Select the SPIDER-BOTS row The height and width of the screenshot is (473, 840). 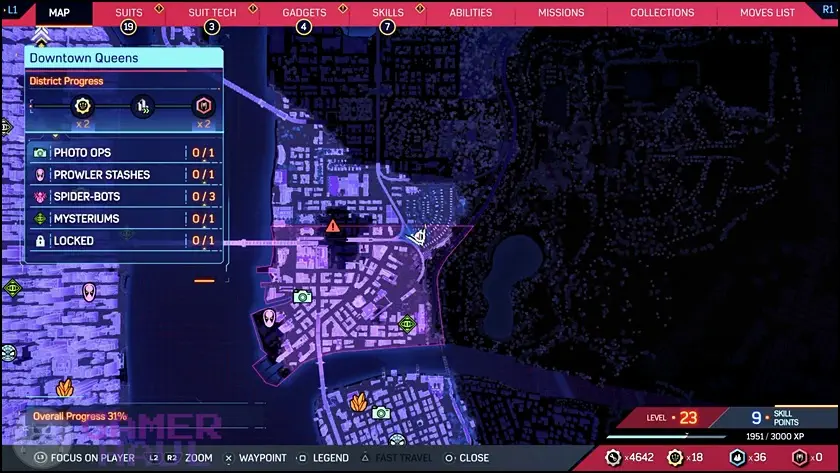(124, 197)
